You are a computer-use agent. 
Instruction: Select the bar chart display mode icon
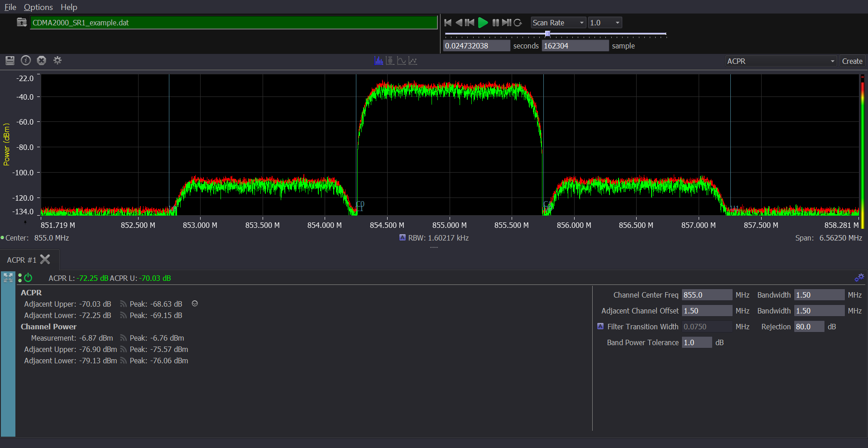tap(379, 60)
